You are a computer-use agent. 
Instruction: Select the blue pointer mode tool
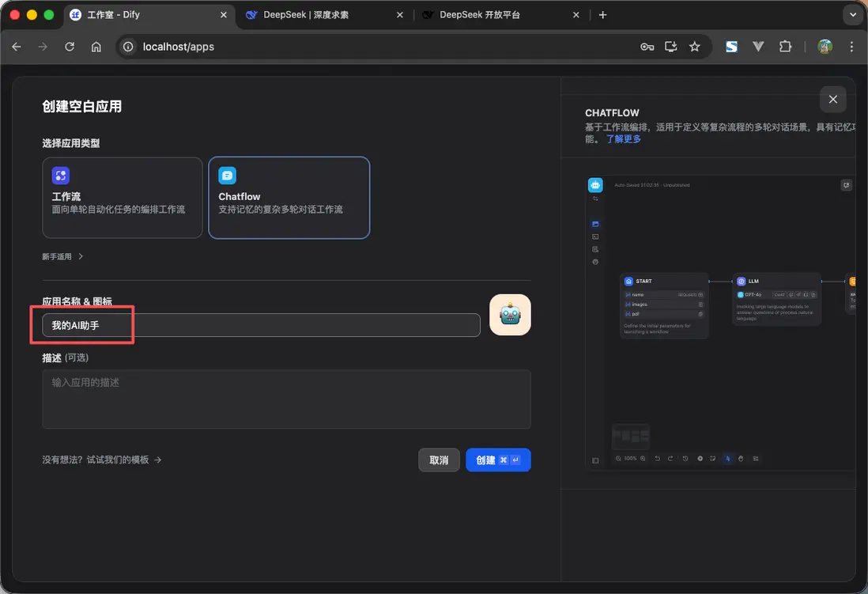tap(728, 459)
